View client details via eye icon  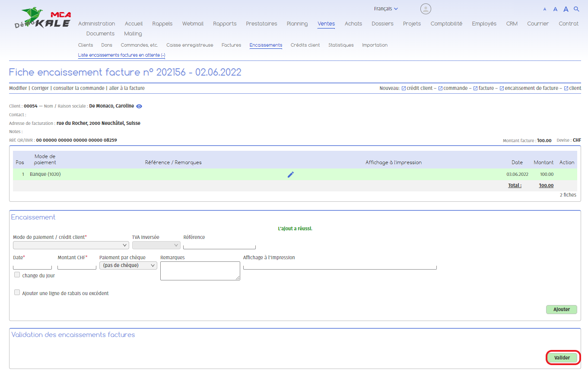click(x=139, y=106)
